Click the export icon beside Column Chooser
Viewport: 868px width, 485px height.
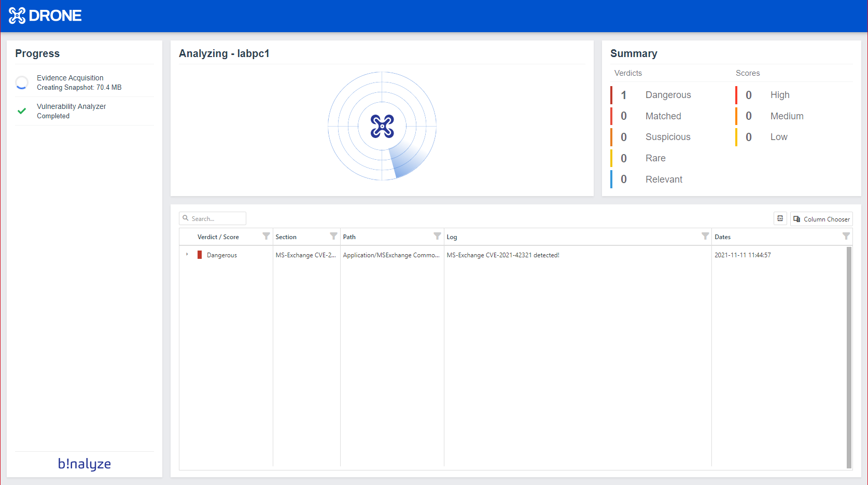tap(780, 219)
